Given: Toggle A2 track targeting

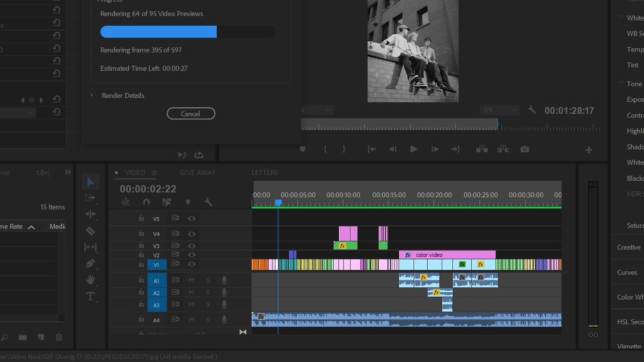Looking at the screenshot, I should click(x=157, y=293).
